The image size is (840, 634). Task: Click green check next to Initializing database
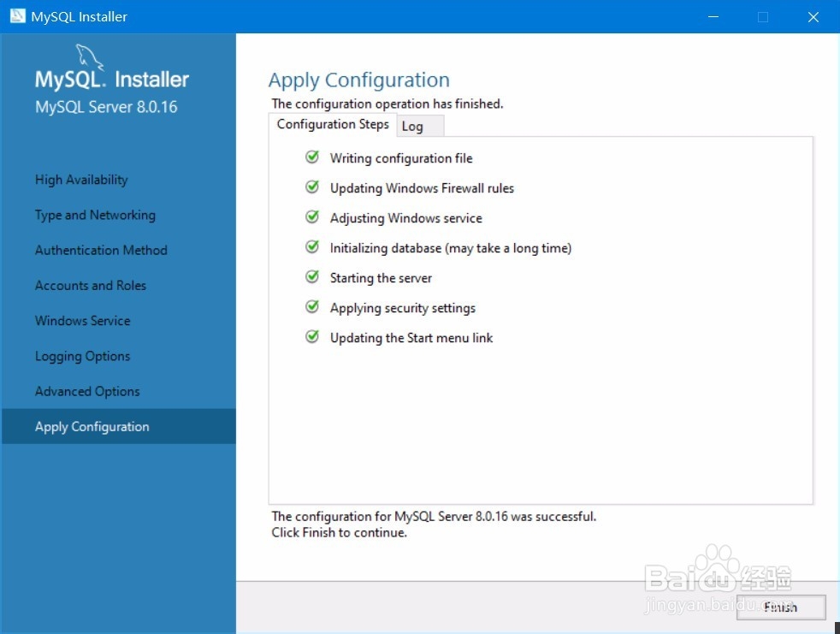pos(311,247)
